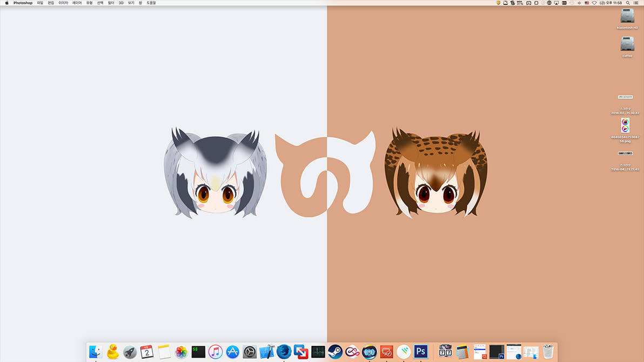The width and height of the screenshot is (644, 362).
Task: Open question-mark window stack in Dock
Action: pyautogui.click(x=445, y=352)
